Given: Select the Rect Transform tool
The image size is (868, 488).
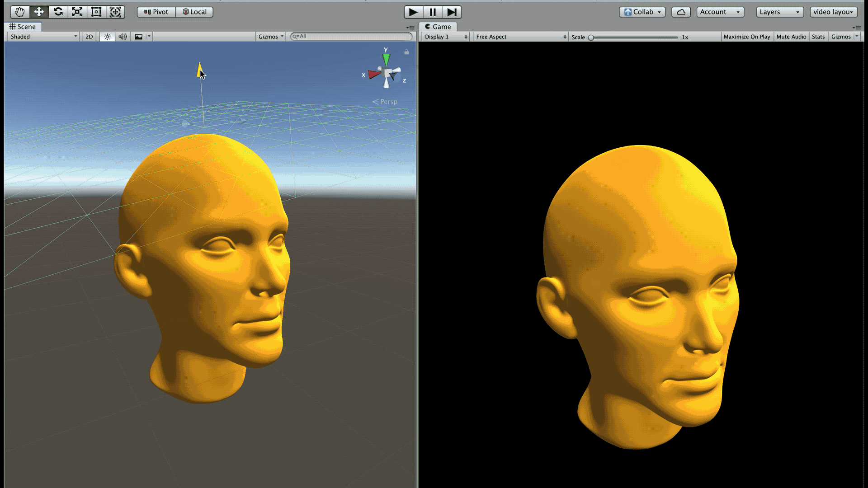Looking at the screenshot, I should 96,12.
